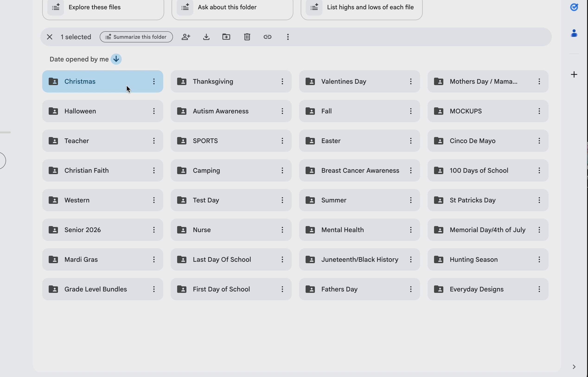
Task: Open three-dot menu for Fathers Day folder
Action: pyautogui.click(x=411, y=289)
